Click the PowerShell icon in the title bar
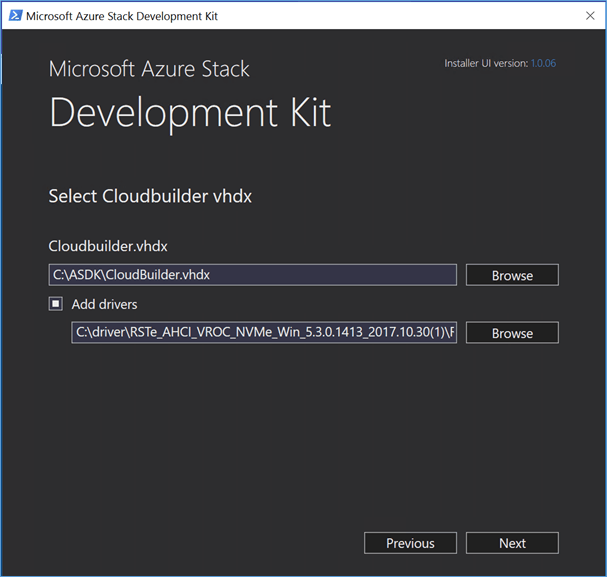 coord(15,16)
